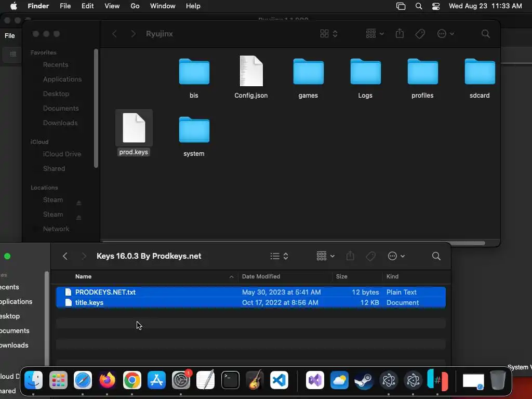Open icon view switcher in Ryujinx window
Screen dimensions: 532x399
coord(328,34)
